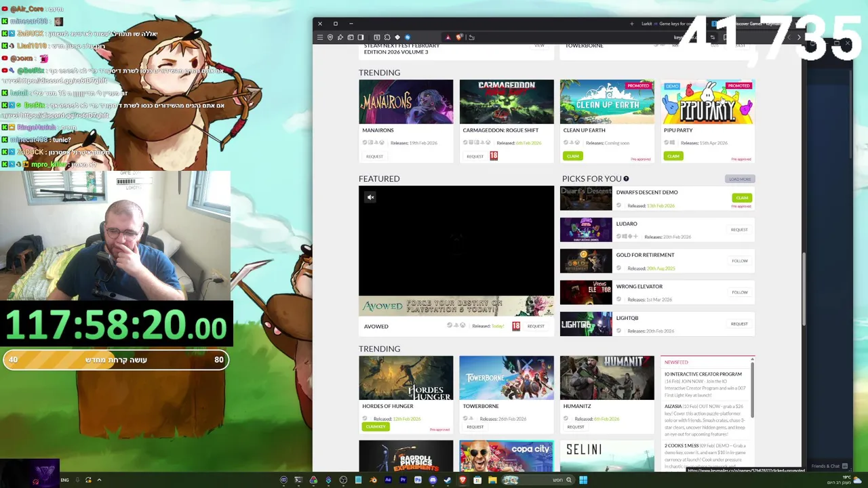Open the IO Interactive Creator Program news
Viewport: 868px width, 488px height.
[703, 374]
